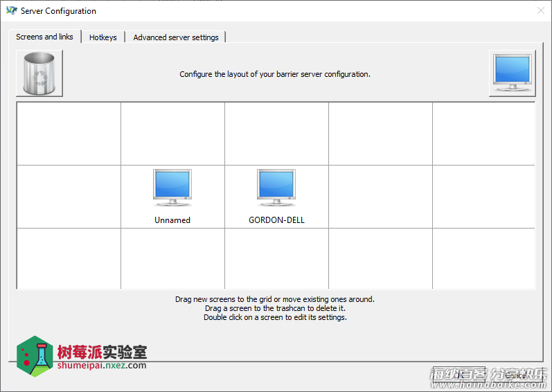The height and width of the screenshot is (392, 552).
Task: Select the empty cell right of GORDON-DELL screen
Action: click(380, 197)
